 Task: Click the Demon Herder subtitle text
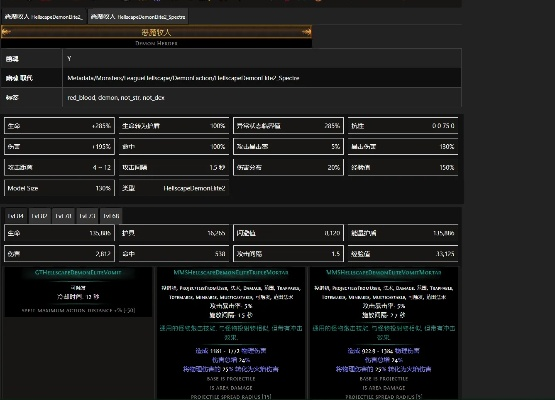[156, 43]
